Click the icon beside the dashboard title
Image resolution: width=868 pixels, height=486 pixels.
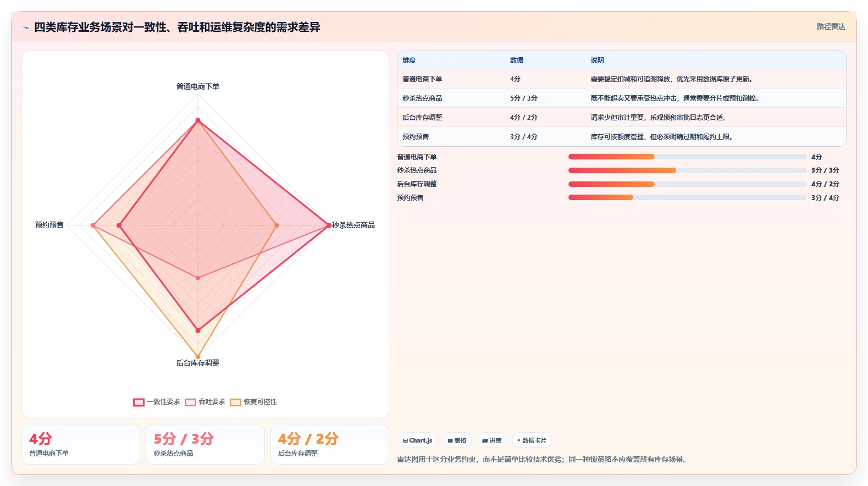point(26,27)
